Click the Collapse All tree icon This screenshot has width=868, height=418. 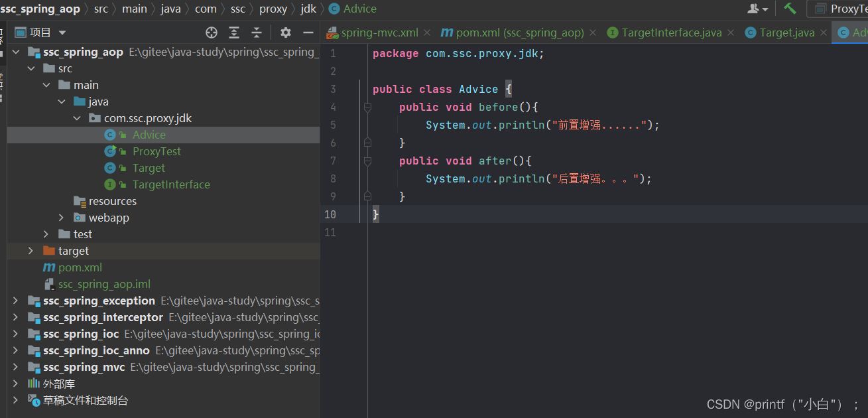pos(257,33)
